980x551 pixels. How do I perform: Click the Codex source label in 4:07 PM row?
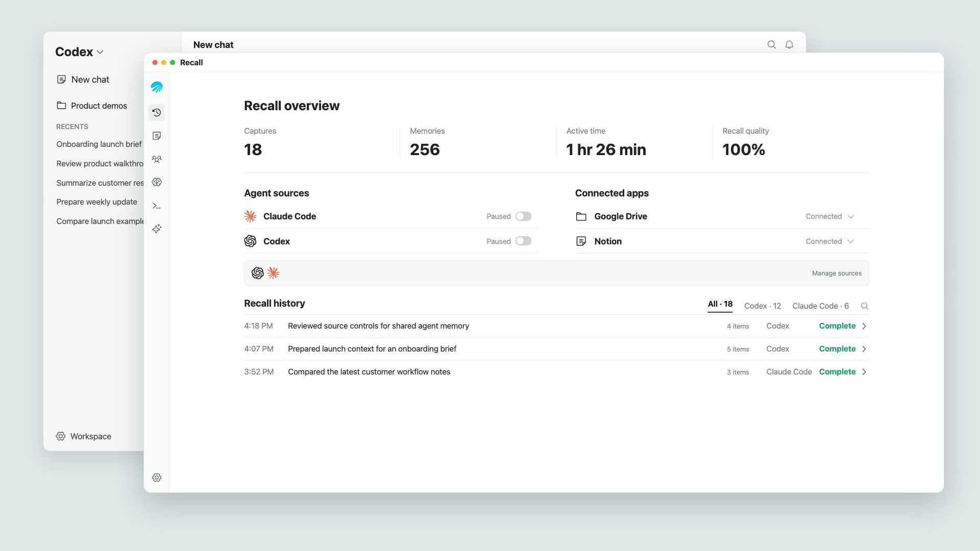click(778, 349)
